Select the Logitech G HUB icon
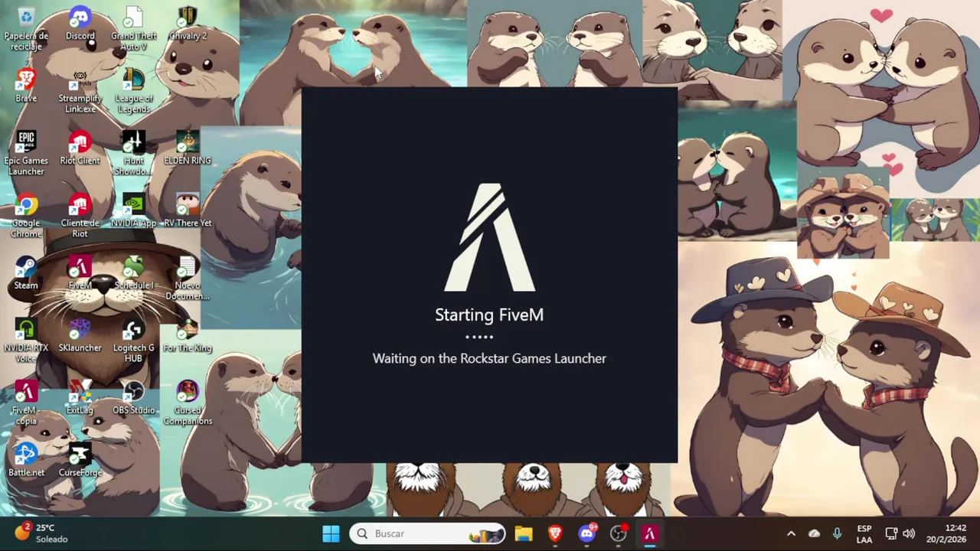The height and width of the screenshot is (551, 980). pos(133,341)
